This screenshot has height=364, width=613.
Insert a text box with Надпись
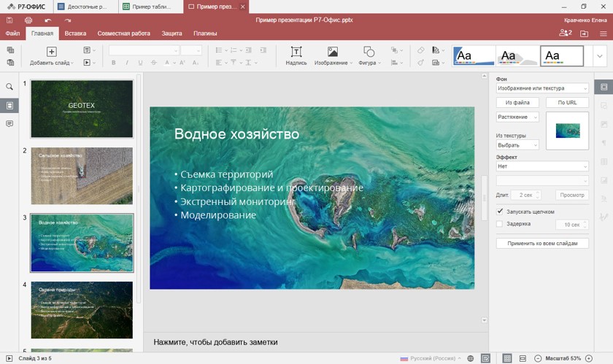click(x=296, y=56)
